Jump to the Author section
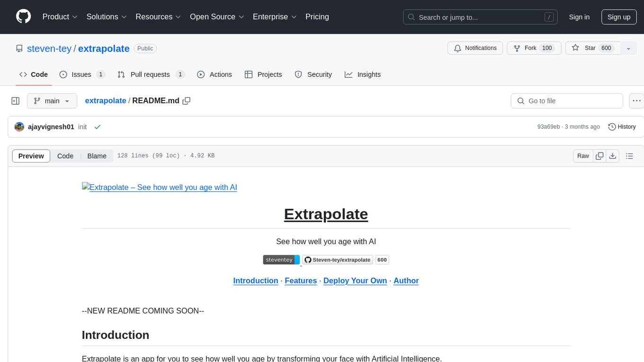Image resolution: width=644 pixels, height=362 pixels. [406, 281]
